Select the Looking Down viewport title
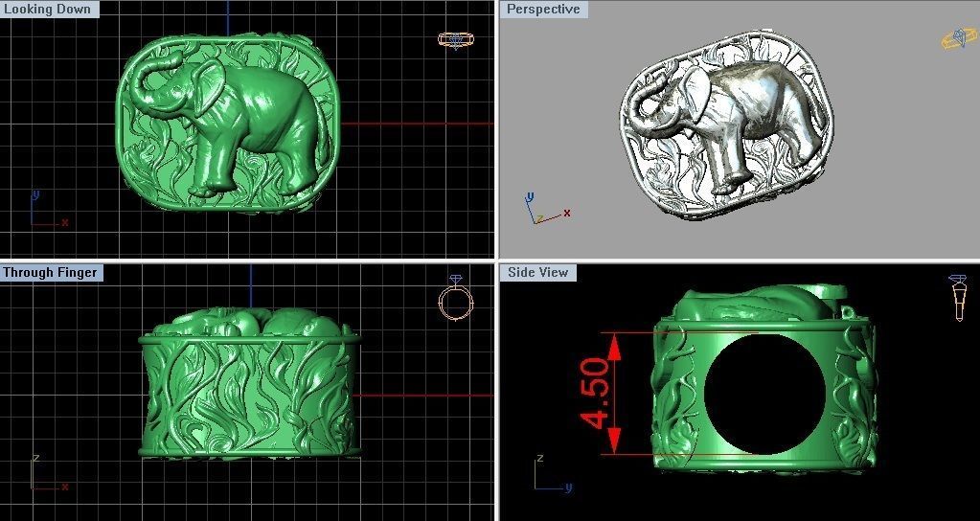 point(49,9)
